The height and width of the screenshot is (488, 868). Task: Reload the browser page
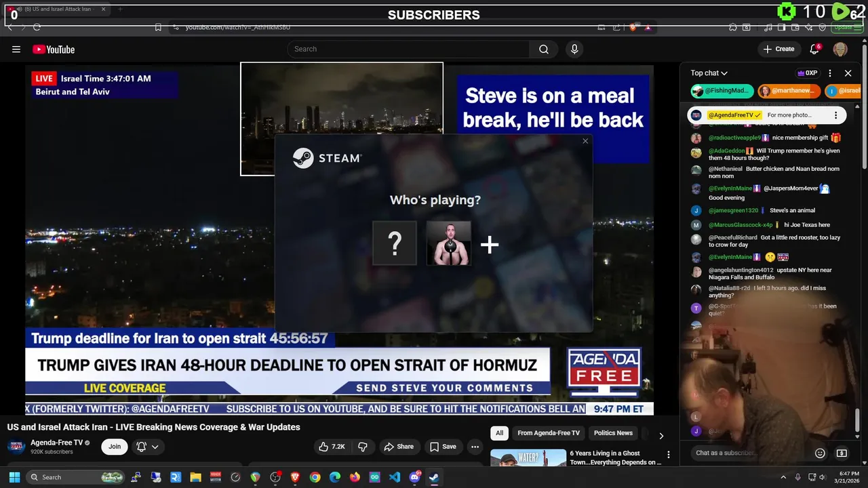point(37,27)
